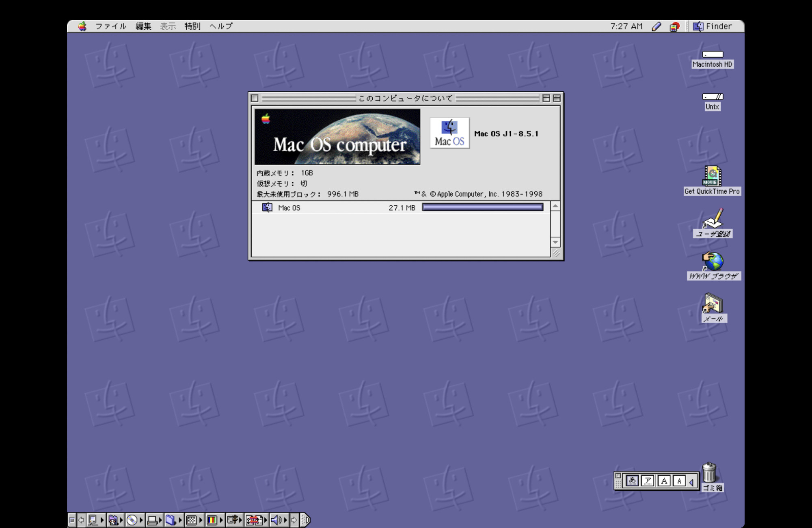812x528 pixels.
Task: Collapse input palette with blue arrow
Action: (x=691, y=482)
